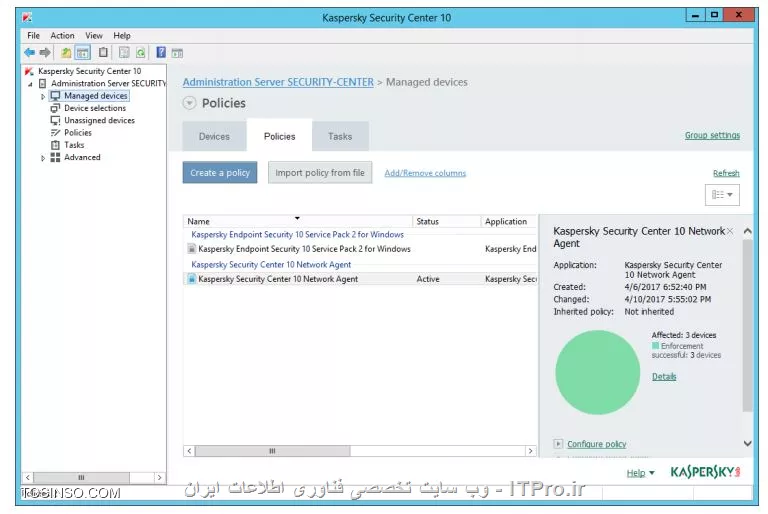Switch to the Policies tab
The width and height of the screenshot is (768, 514).
click(279, 136)
